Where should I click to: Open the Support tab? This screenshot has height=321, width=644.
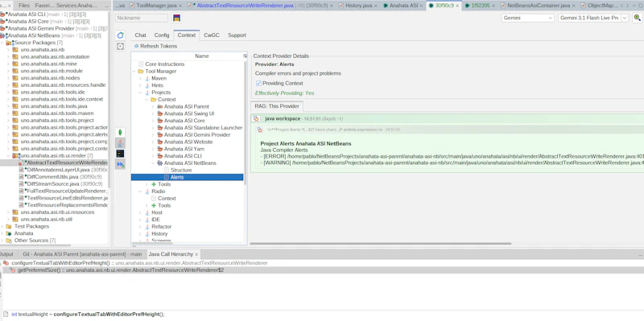coord(237,35)
